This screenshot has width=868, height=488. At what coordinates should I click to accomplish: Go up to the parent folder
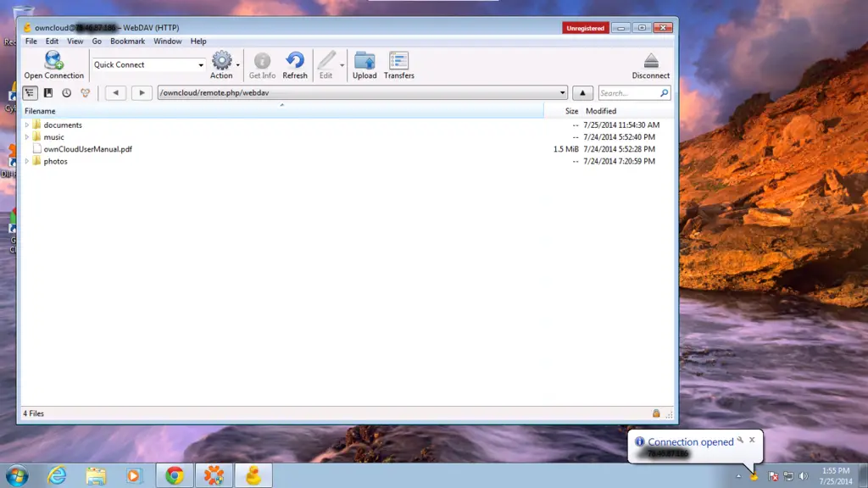click(582, 93)
